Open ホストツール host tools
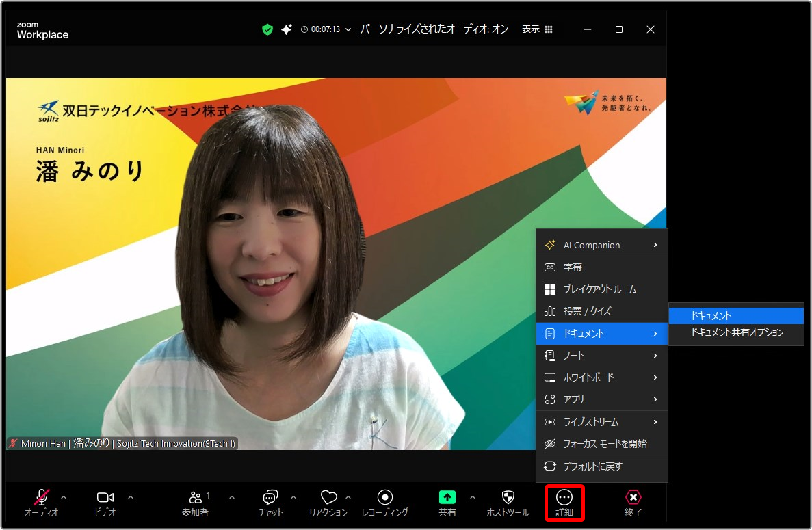 point(507,503)
